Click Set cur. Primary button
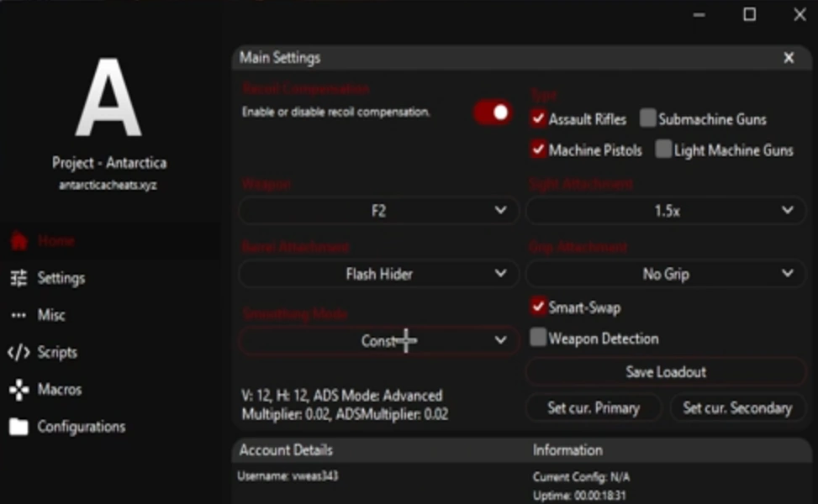 (594, 408)
